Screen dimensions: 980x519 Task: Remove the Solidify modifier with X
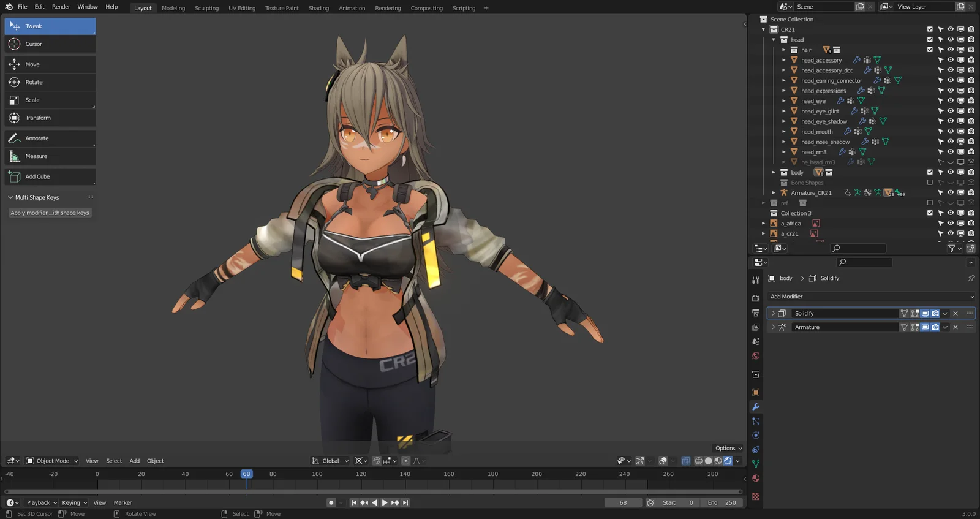click(x=956, y=313)
